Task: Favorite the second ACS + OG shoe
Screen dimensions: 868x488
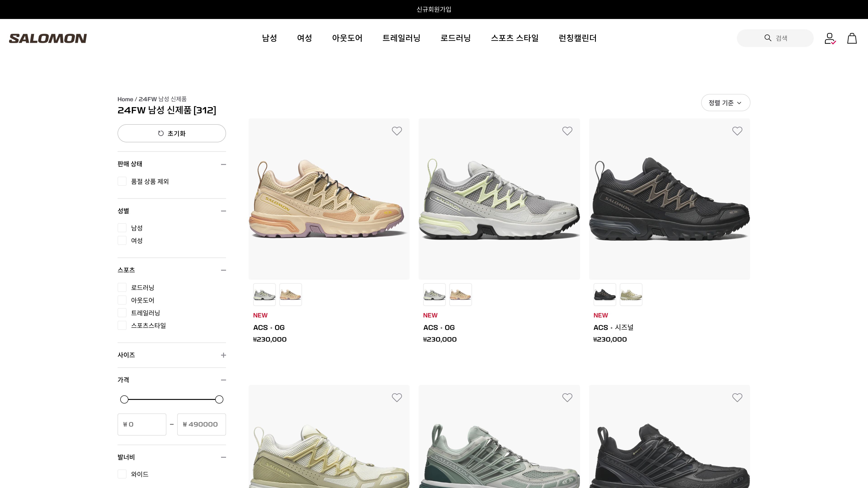Action: pos(567,131)
